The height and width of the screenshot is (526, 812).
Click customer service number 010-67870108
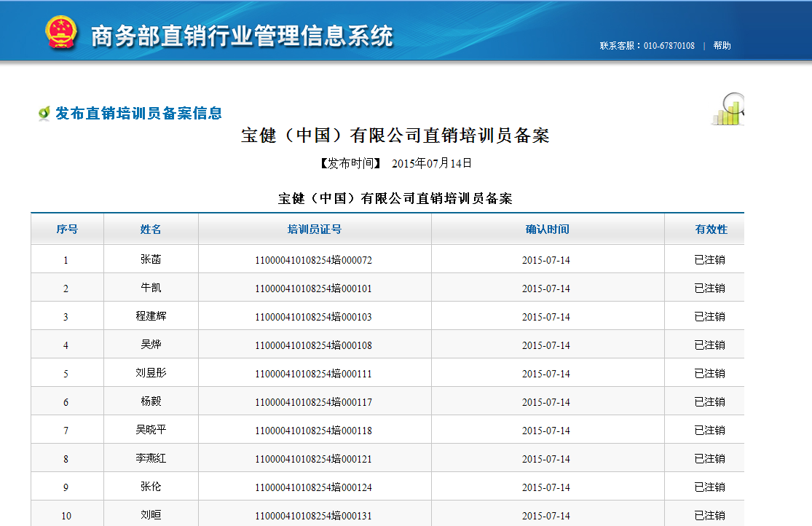669,45
